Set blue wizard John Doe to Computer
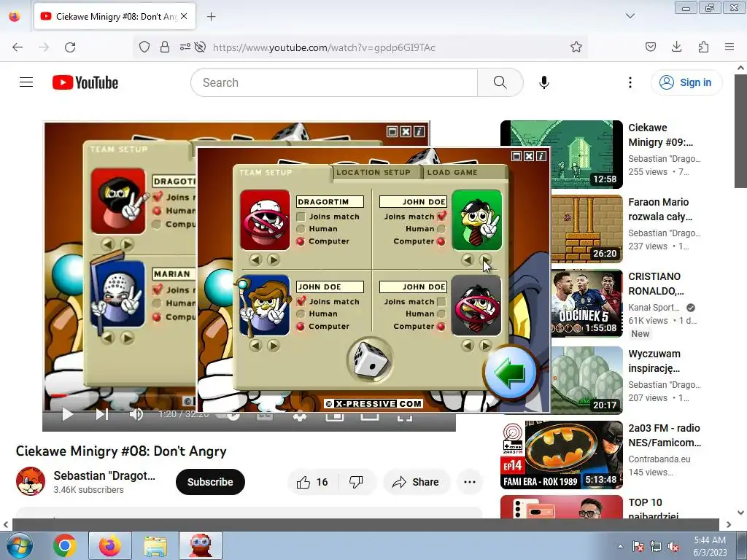747x560 pixels. 300,326
